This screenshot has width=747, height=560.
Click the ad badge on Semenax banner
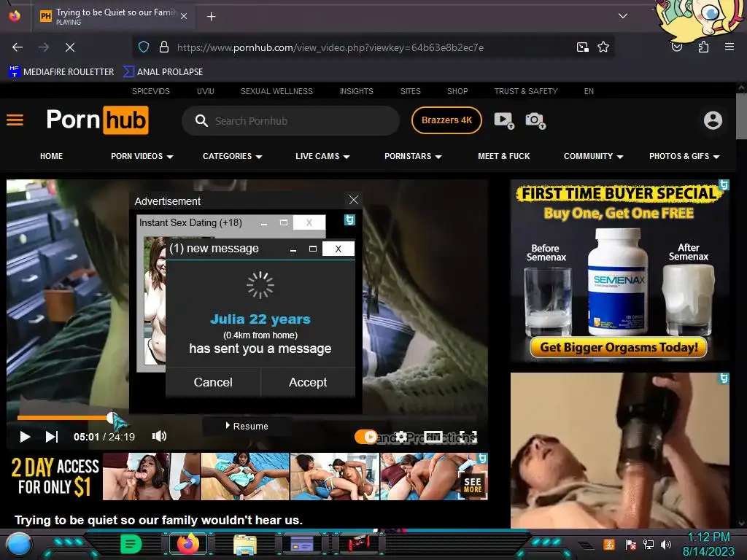click(x=724, y=184)
